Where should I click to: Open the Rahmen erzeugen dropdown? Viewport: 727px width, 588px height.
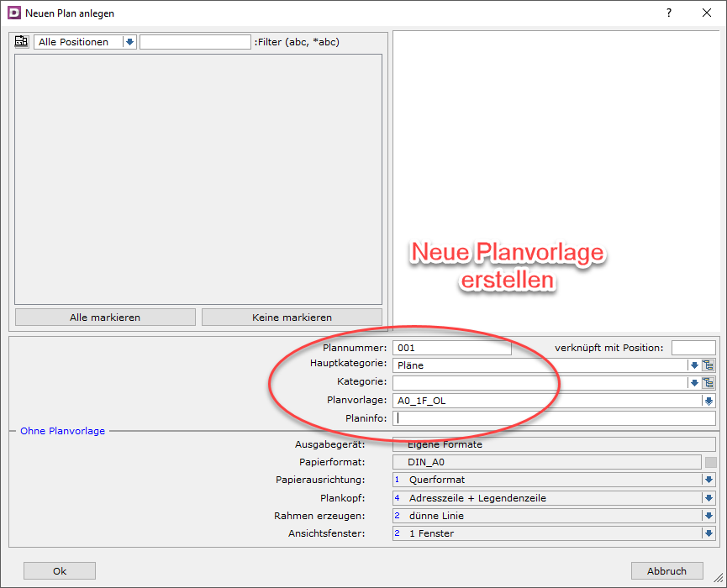709,516
